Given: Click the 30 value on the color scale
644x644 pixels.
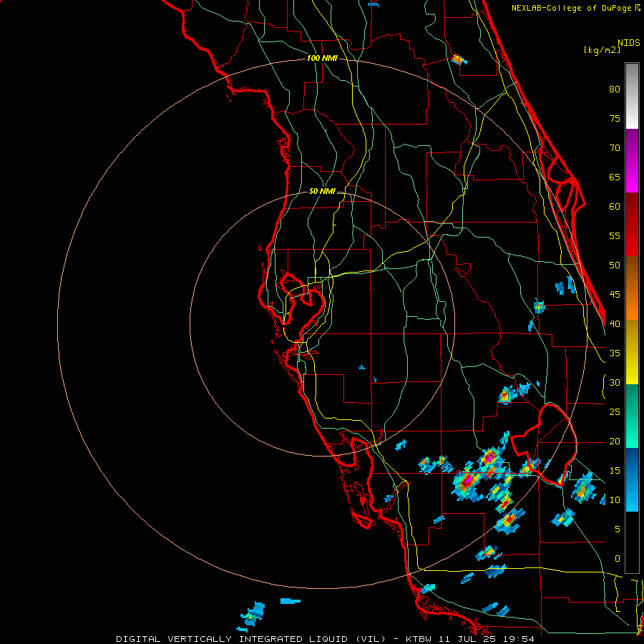Looking at the screenshot, I should click(615, 383).
